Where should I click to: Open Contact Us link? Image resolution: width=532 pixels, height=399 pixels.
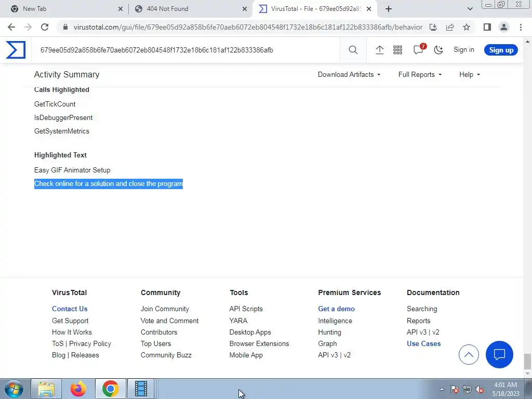[70, 309]
